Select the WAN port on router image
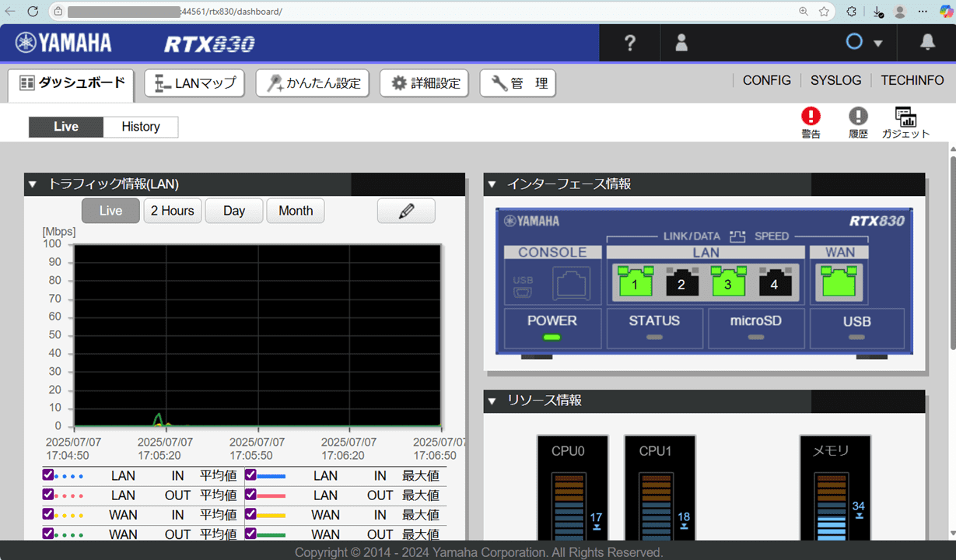Image resolution: width=956 pixels, height=560 pixels. (x=839, y=282)
